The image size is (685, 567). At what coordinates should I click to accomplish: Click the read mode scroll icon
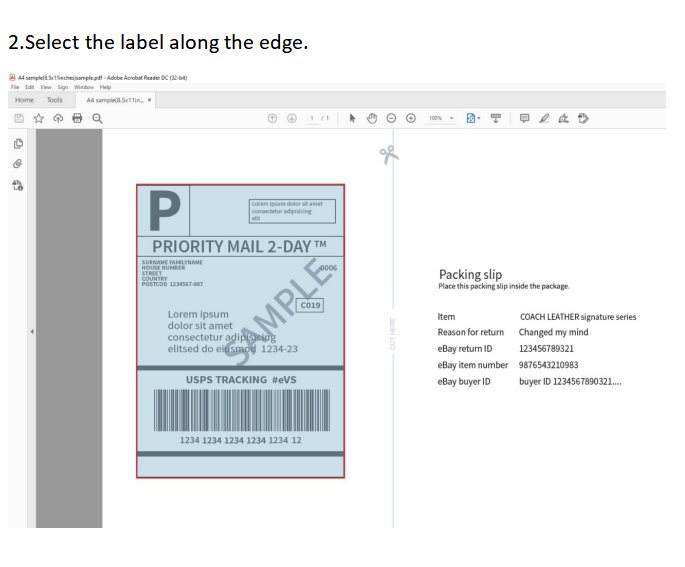tap(496, 118)
